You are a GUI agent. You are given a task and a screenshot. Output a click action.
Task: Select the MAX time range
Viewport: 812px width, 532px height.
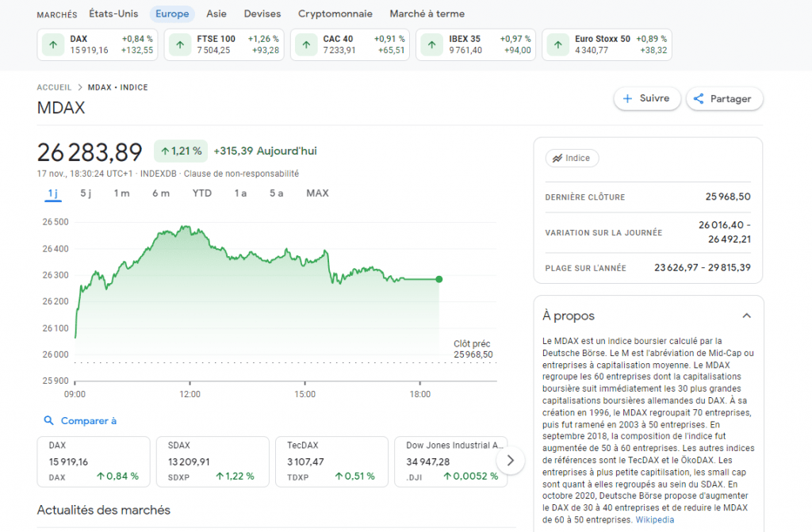[x=317, y=193]
